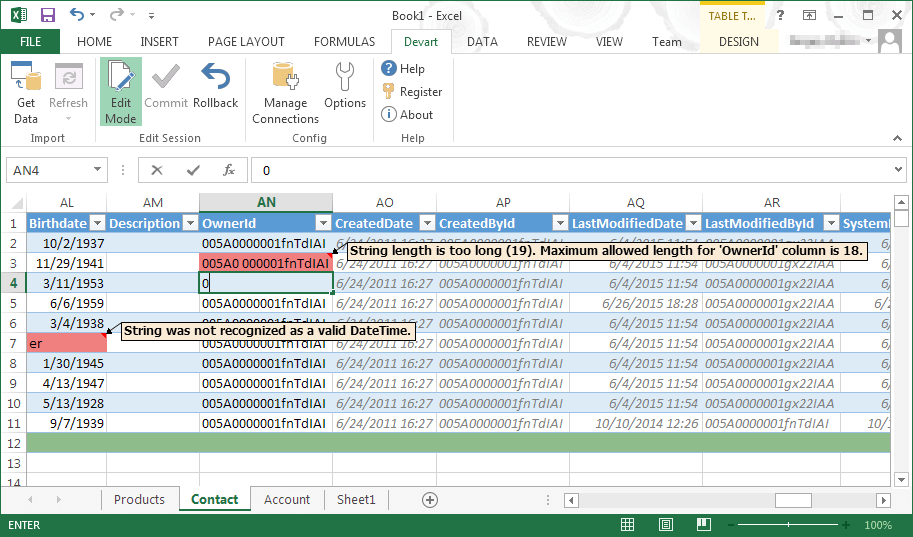The height and width of the screenshot is (537, 913).
Task: Save workbook with the floppy disk icon
Action: (48, 15)
